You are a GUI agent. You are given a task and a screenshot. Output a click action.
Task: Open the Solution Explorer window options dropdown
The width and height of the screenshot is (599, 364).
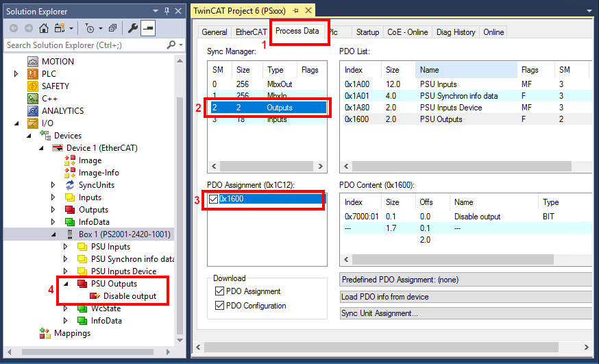[x=155, y=11]
